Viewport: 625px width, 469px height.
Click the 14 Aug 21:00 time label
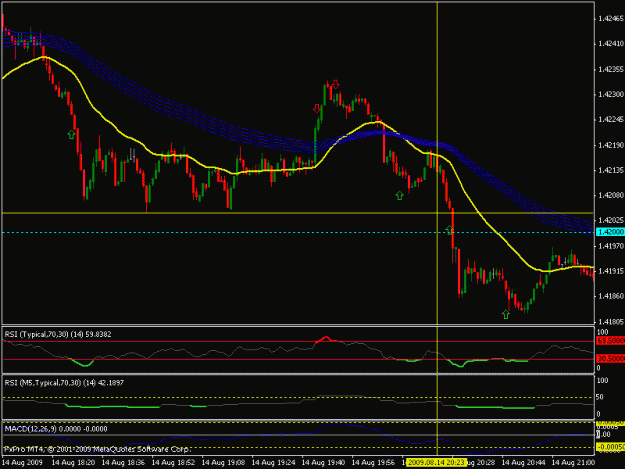tap(573, 462)
